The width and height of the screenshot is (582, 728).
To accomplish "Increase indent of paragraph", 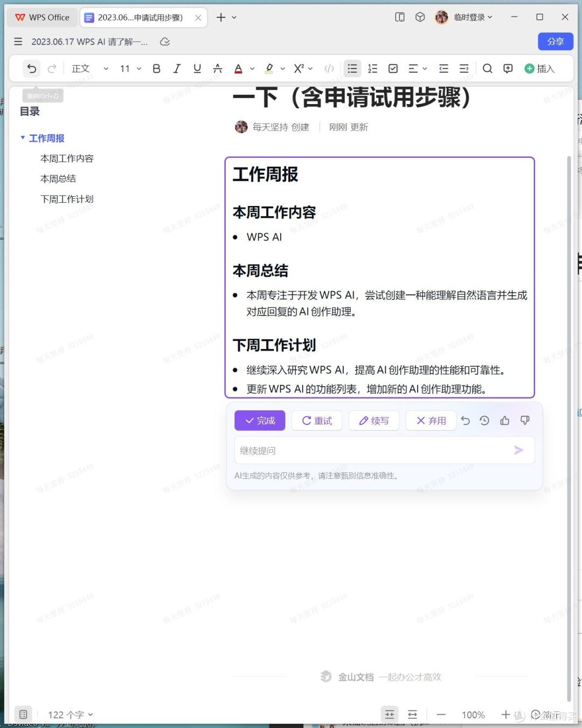I will [464, 68].
